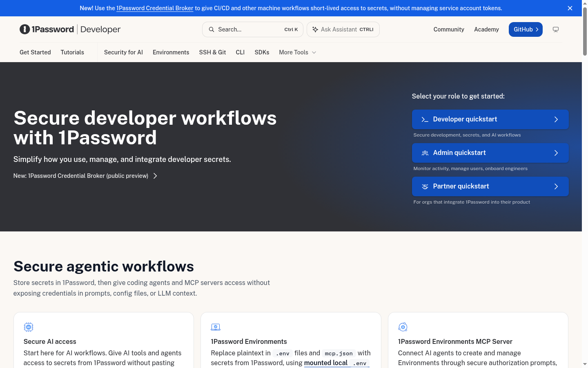The width and height of the screenshot is (588, 368).
Task: Open the SSH & Git nav item
Action: pos(212,52)
